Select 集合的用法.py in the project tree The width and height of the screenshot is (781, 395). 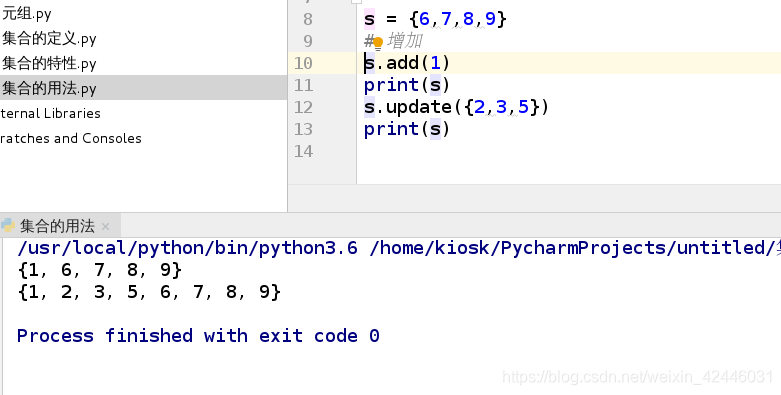coord(49,88)
